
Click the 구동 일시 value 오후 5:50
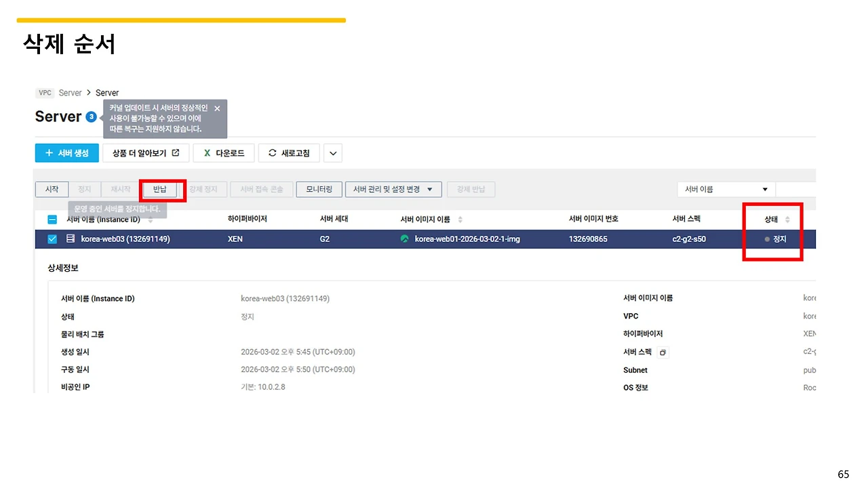298,369
